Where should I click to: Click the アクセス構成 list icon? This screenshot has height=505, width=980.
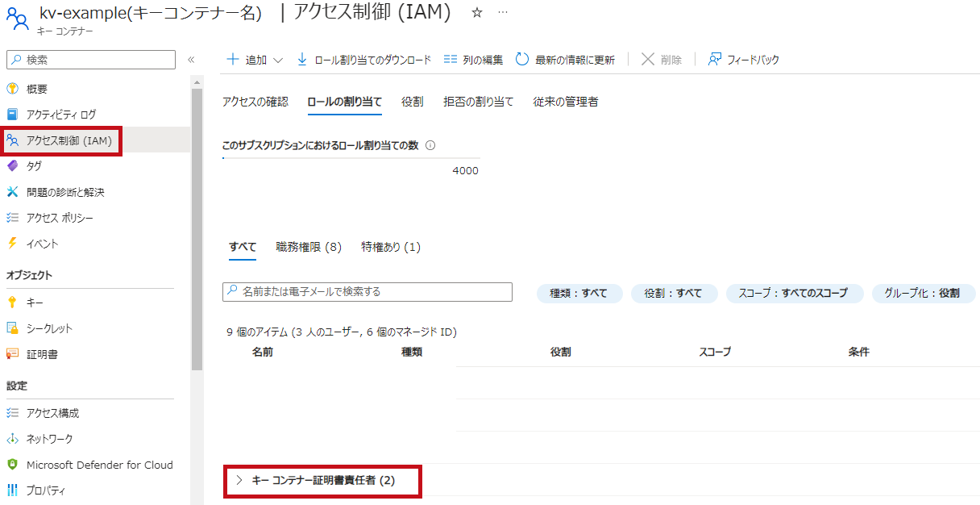click(12, 413)
